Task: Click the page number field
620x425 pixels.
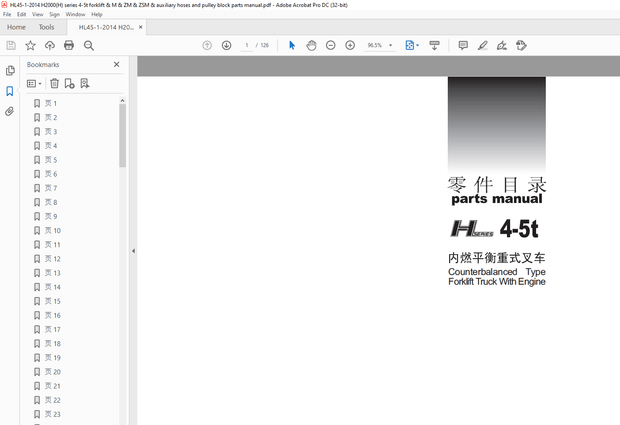Action: (247, 45)
